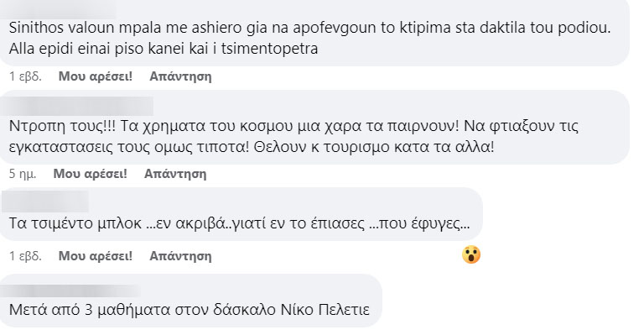The image size is (644, 330).
Task: Click the surprised wow reaction emoji
Action: [471, 254]
